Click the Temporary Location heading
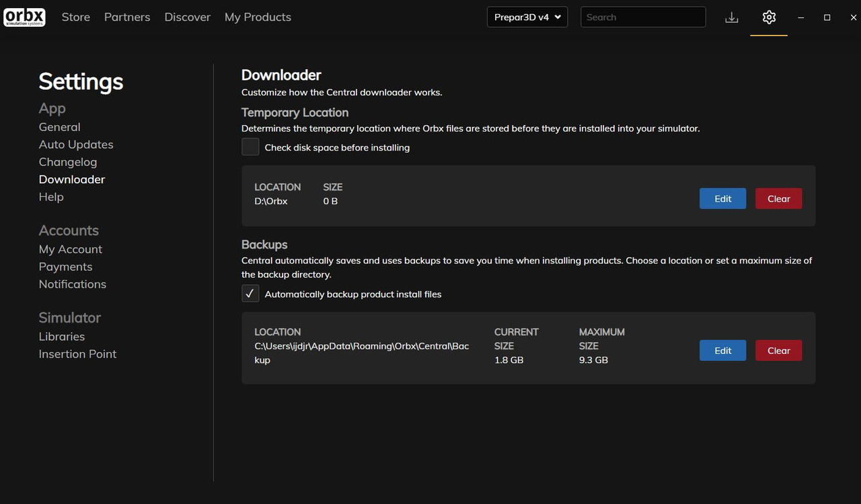This screenshot has width=861, height=504. (x=295, y=112)
